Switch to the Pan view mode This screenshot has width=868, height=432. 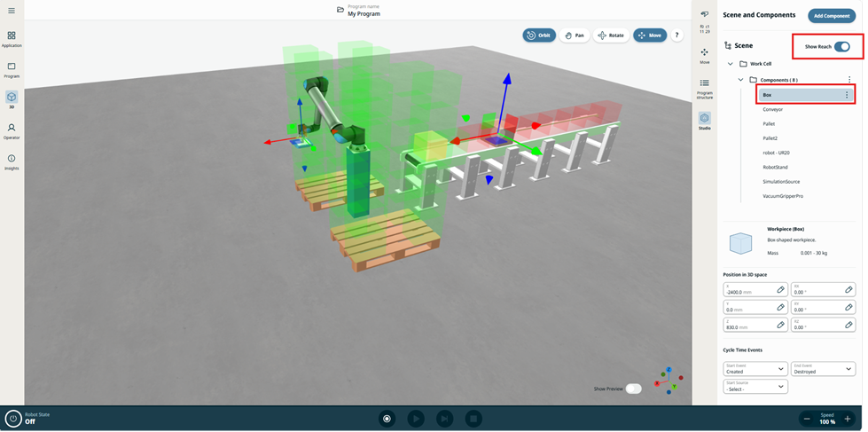(x=573, y=35)
